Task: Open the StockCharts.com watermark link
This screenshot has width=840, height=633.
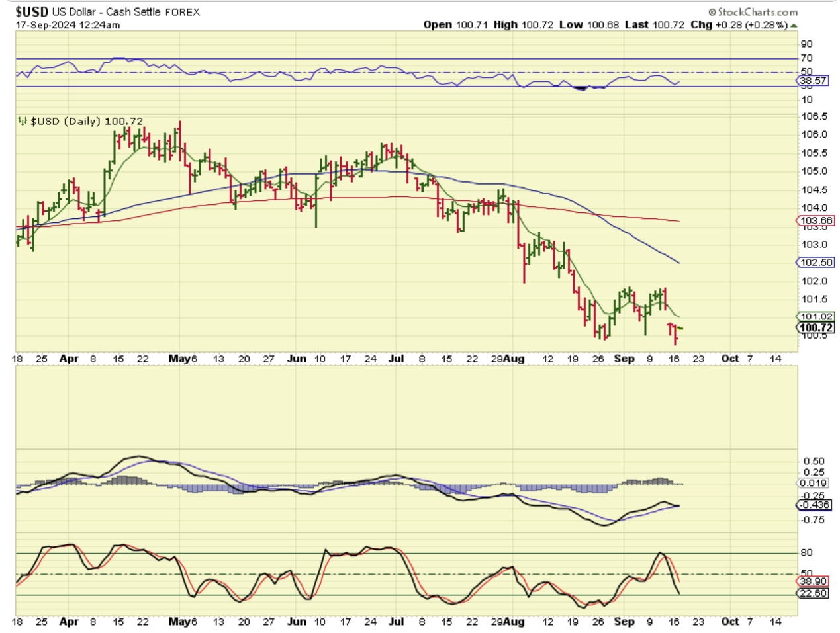Action: click(757, 12)
